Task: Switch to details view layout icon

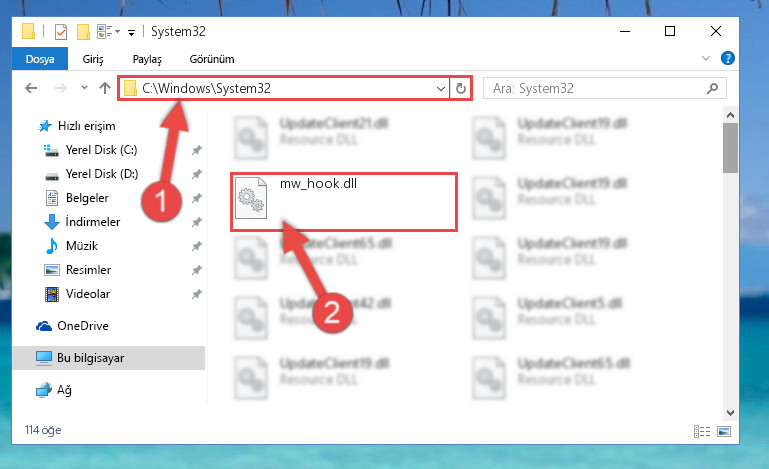Action: click(702, 431)
